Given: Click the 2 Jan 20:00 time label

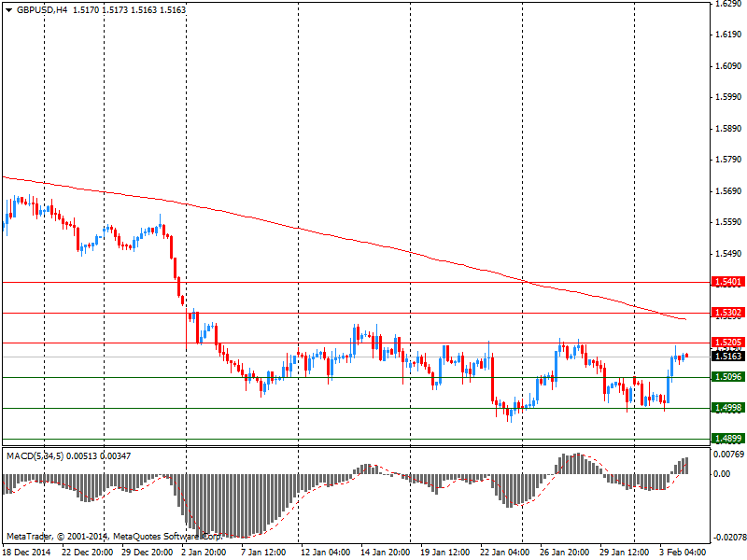Looking at the screenshot, I should (x=204, y=553).
